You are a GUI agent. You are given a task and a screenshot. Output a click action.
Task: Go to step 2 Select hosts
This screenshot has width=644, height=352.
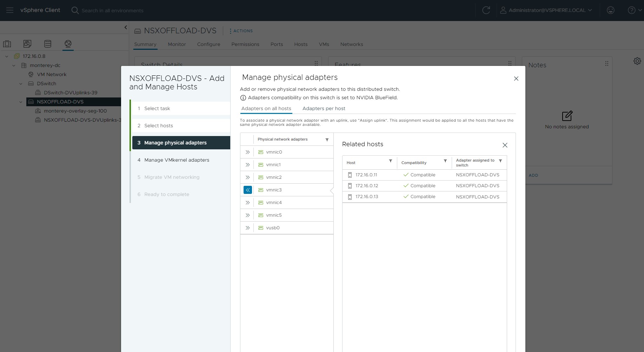coord(158,126)
